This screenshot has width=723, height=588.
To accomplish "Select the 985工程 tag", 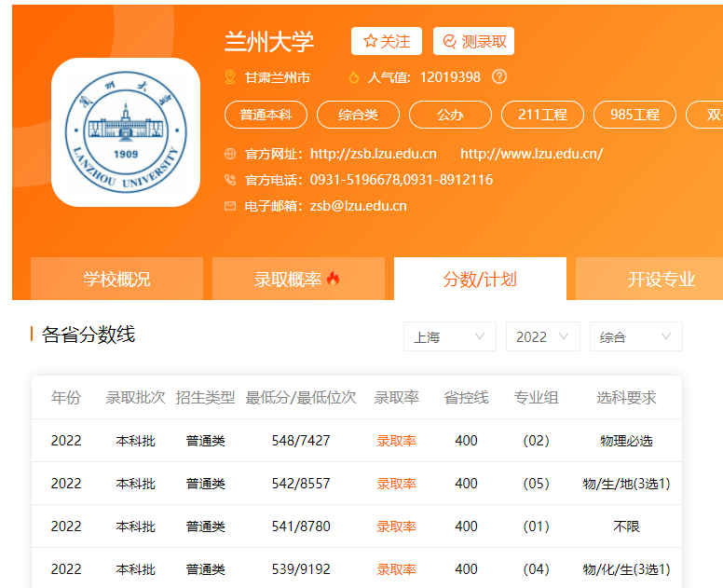I will coord(634,115).
